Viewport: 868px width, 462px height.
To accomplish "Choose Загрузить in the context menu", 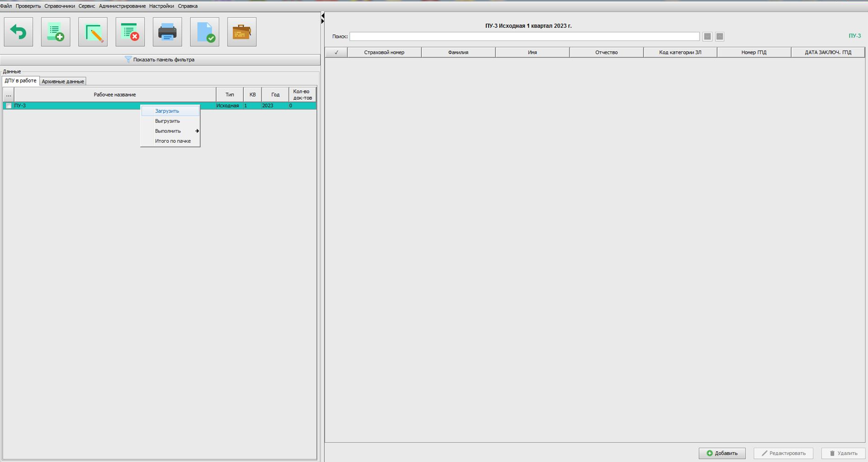I will pos(167,111).
